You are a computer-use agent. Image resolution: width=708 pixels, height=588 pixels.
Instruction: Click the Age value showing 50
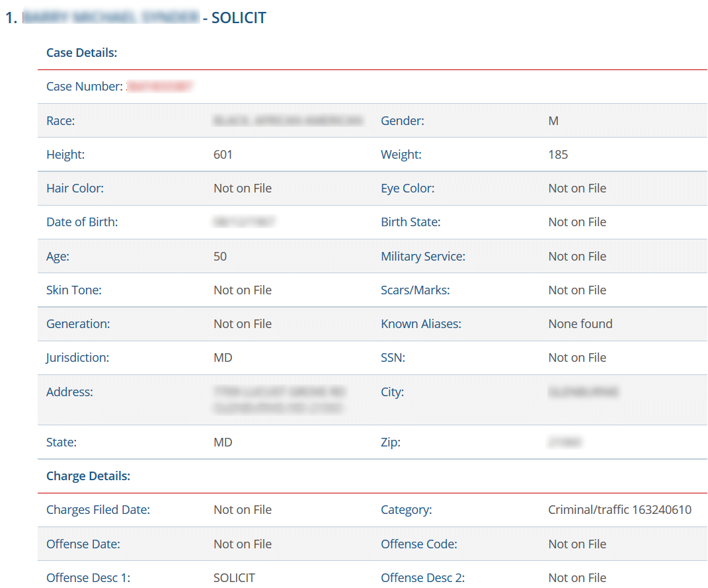pos(219,256)
